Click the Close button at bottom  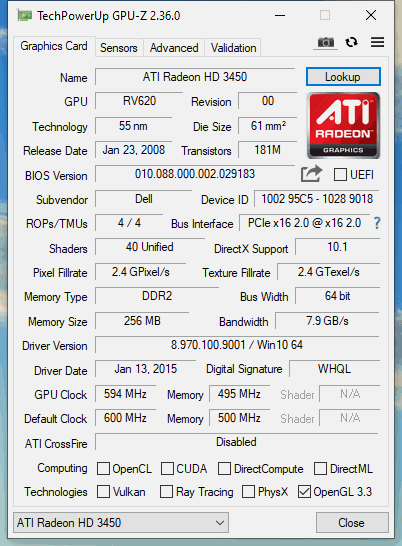pos(352,522)
